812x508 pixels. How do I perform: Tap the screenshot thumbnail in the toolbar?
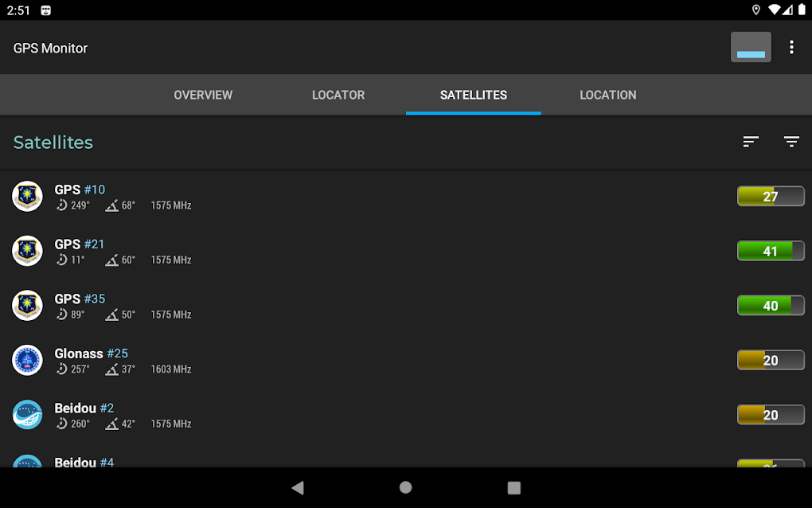[x=750, y=47]
